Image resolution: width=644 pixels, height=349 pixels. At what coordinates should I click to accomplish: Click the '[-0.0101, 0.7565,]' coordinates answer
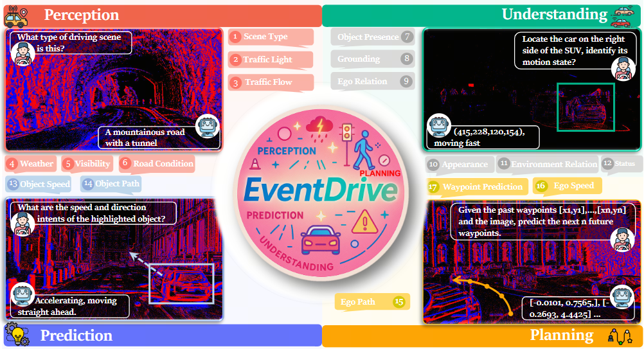[578, 309]
